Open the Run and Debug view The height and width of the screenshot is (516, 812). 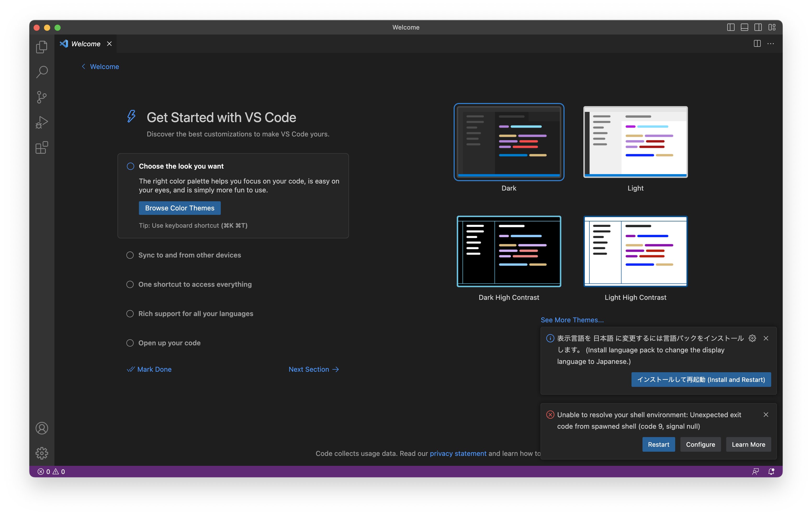42,122
